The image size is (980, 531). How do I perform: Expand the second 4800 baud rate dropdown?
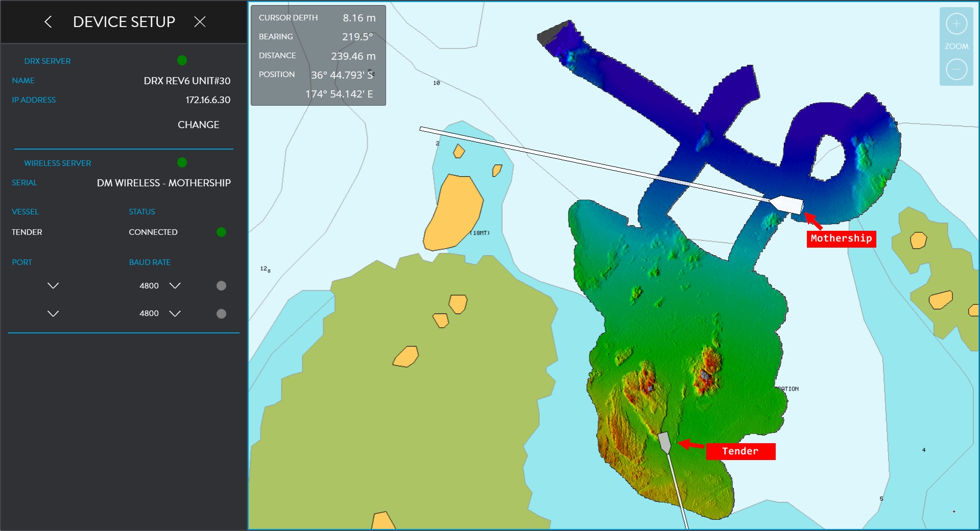(x=175, y=313)
